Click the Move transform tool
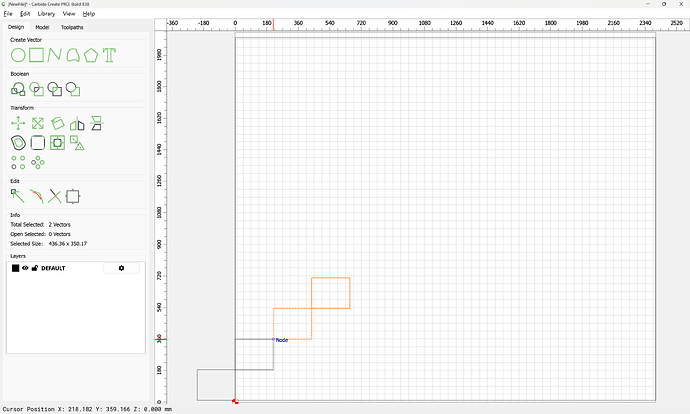This screenshot has height=414, width=690. click(18, 123)
